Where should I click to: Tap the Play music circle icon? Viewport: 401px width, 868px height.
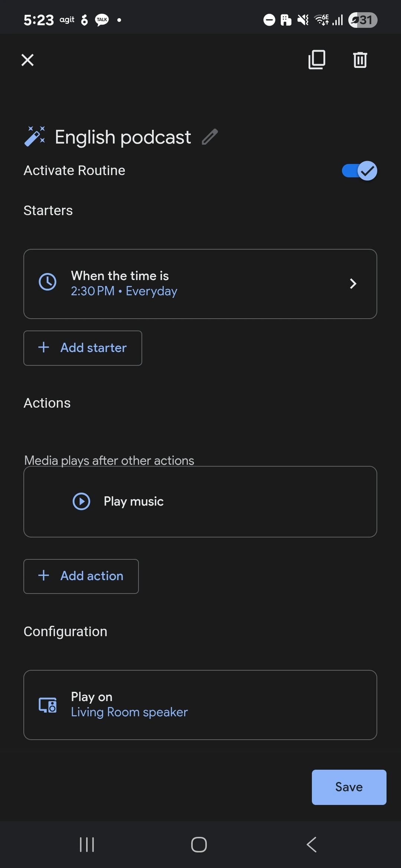tap(81, 502)
